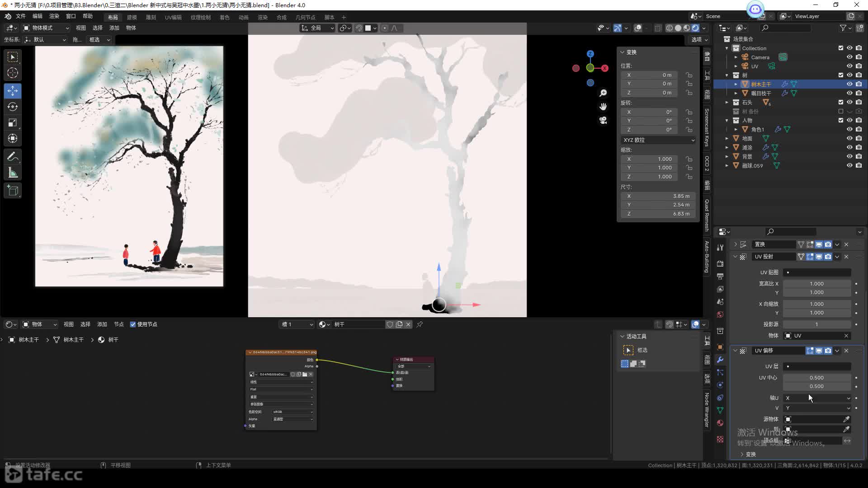
Task: Unlink 树干 material with X button
Action: point(408,324)
